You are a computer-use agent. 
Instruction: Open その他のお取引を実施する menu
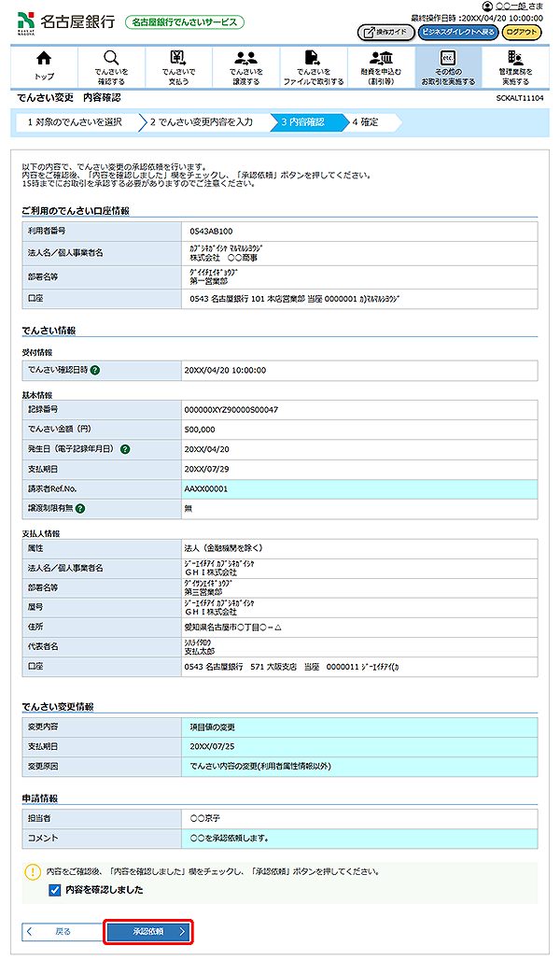pos(448,67)
